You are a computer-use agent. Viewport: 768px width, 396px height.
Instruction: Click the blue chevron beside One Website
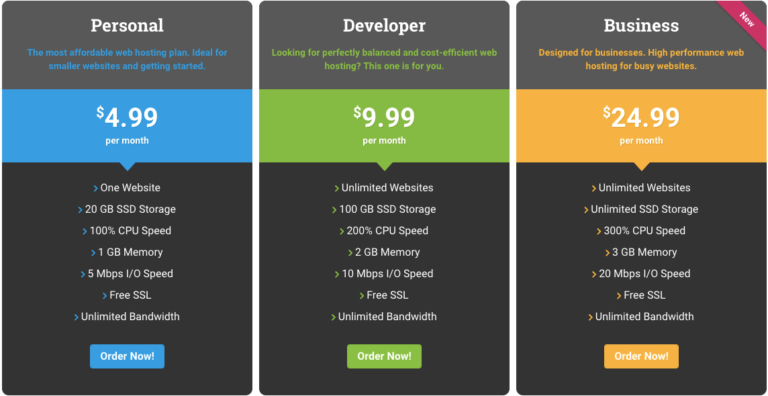point(96,188)
